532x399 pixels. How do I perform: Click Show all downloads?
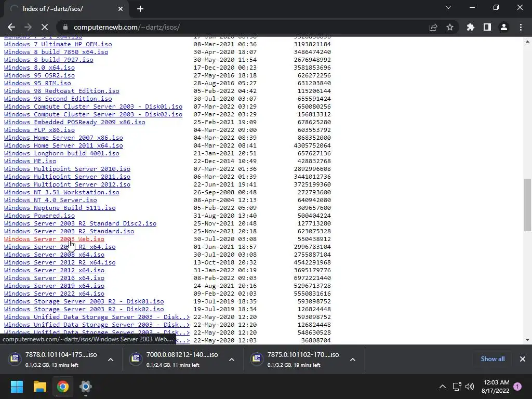tap(493, 359)
